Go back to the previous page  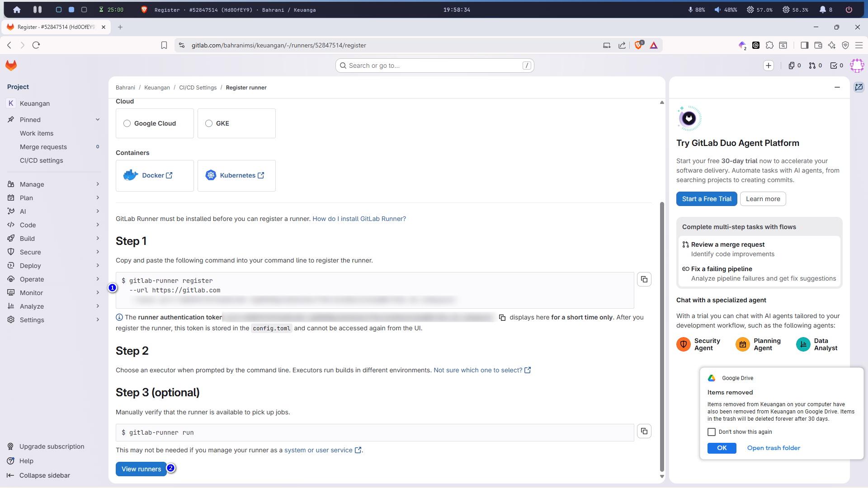point(9,45)
